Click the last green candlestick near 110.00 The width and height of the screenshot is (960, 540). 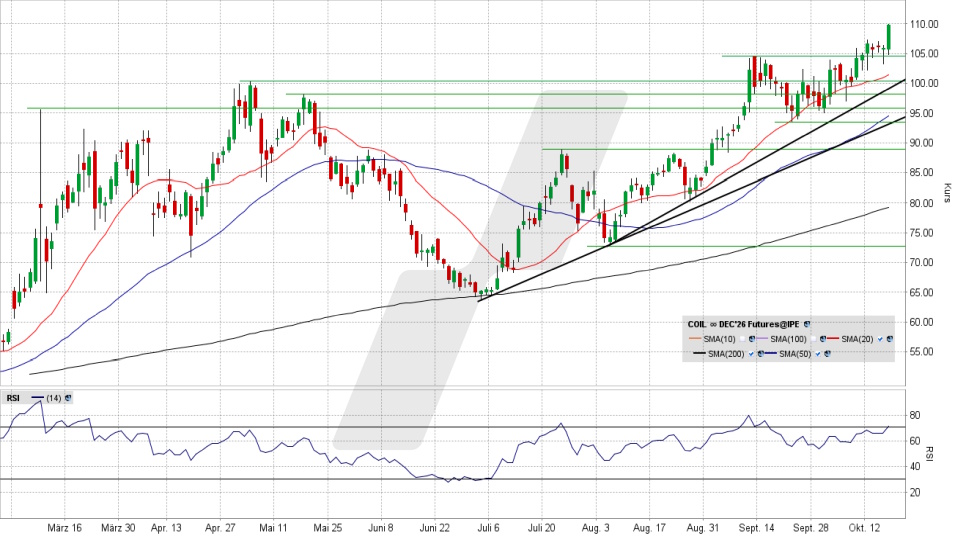point(888,38)
